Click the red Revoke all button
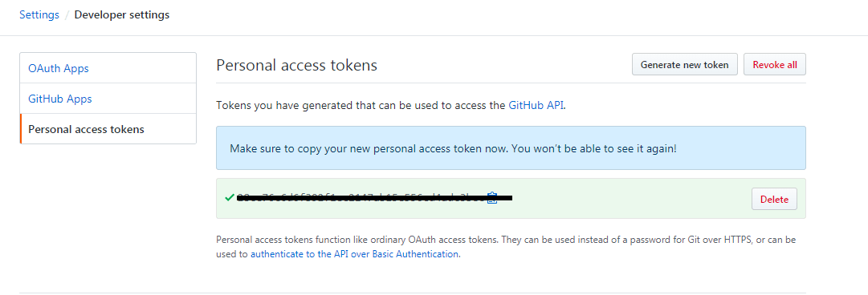Viewport: 868px width, 295px height. click(774, 65)
